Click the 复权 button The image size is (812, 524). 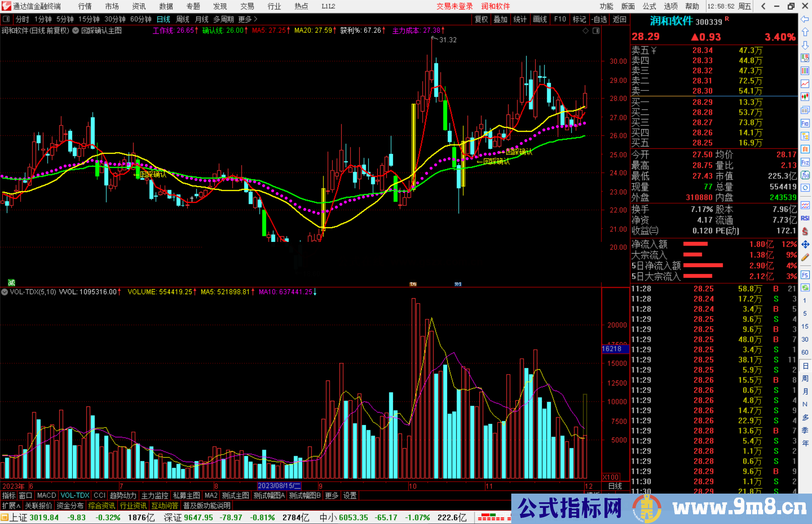[x=481, y=19]
